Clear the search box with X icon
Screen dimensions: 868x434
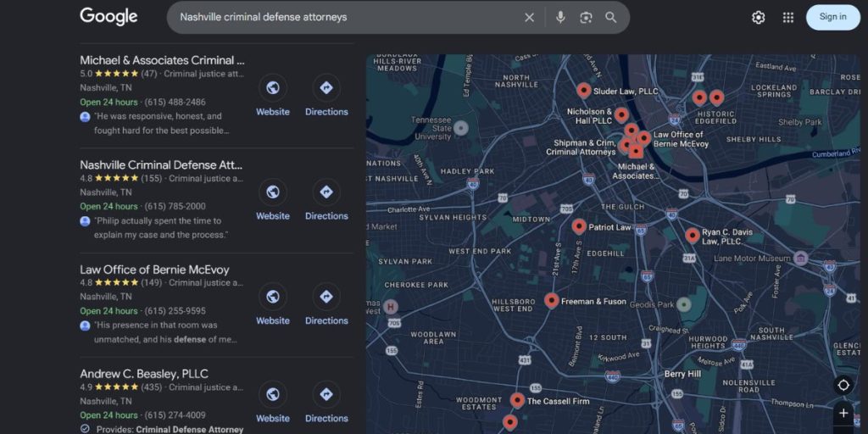[529, 17]
